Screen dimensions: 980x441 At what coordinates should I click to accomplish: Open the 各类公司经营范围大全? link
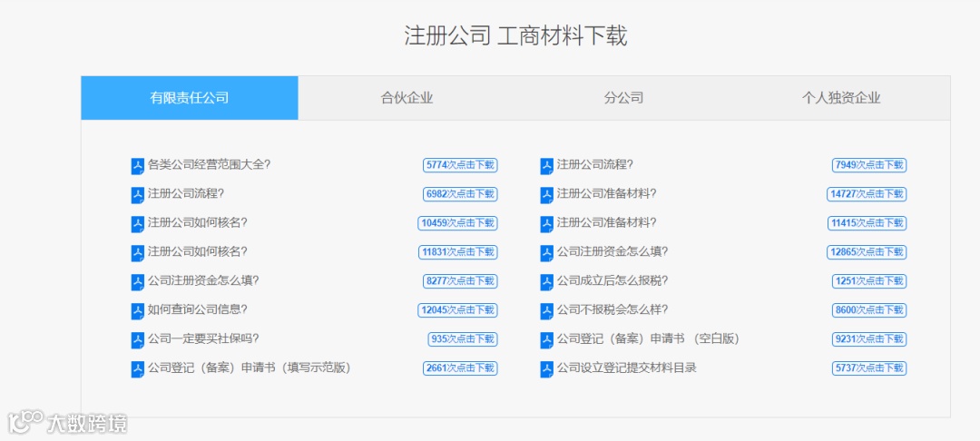click(x=210, y=165)
